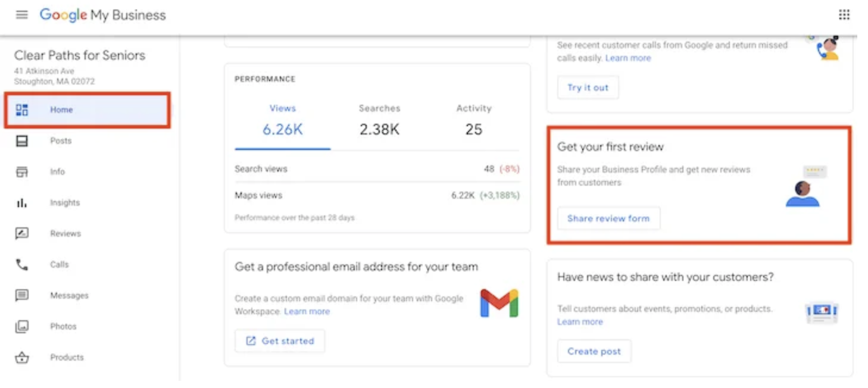868x388 pixels.
Task: Open Reviews from the sidebar
Action: tap(65, 234)
